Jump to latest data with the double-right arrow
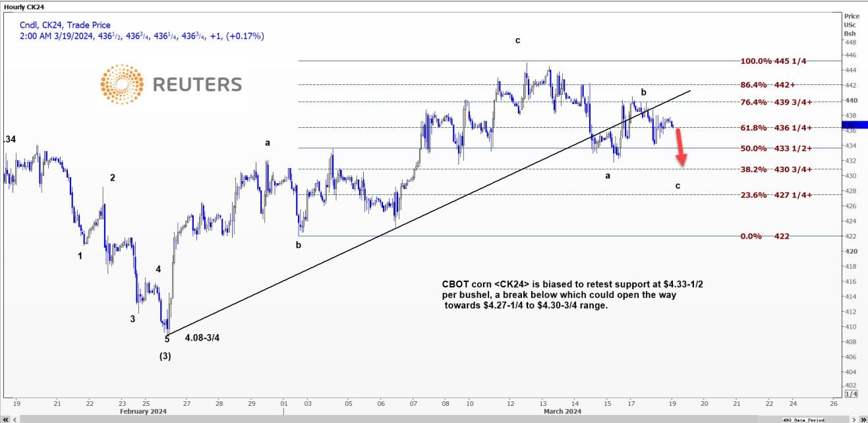Viewport: 868px width, 423px height. [x=863, y=419]
